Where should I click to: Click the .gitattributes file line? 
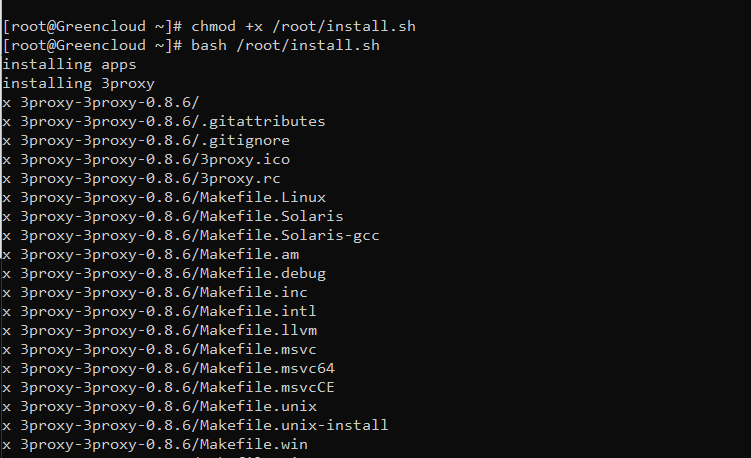(164, 122)
